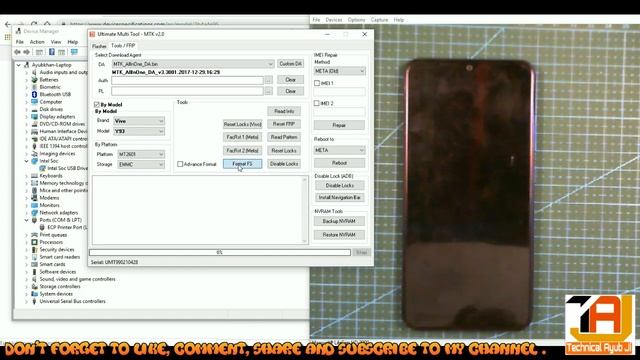Click the Reboot button

(339, 163)
